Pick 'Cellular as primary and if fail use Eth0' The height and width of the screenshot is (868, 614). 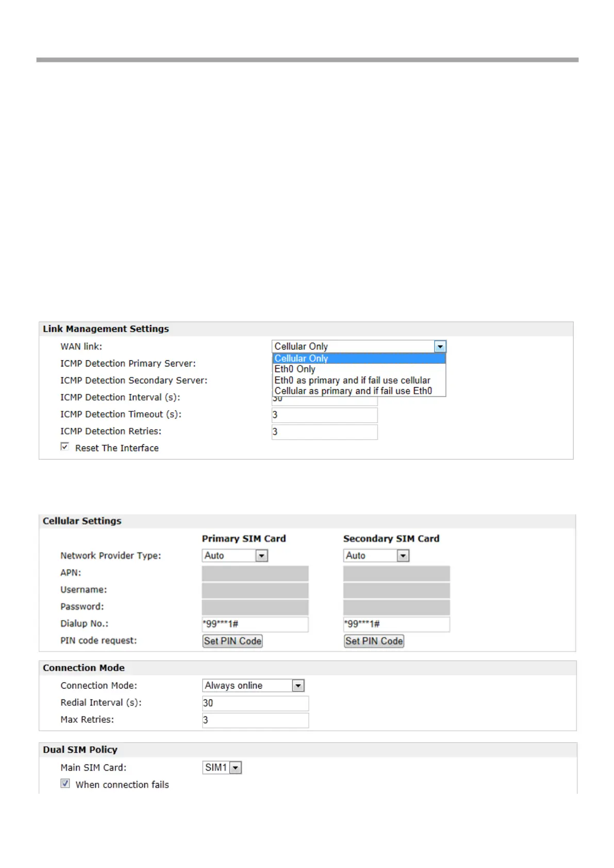pyautogui.click(x=359, y=391)
